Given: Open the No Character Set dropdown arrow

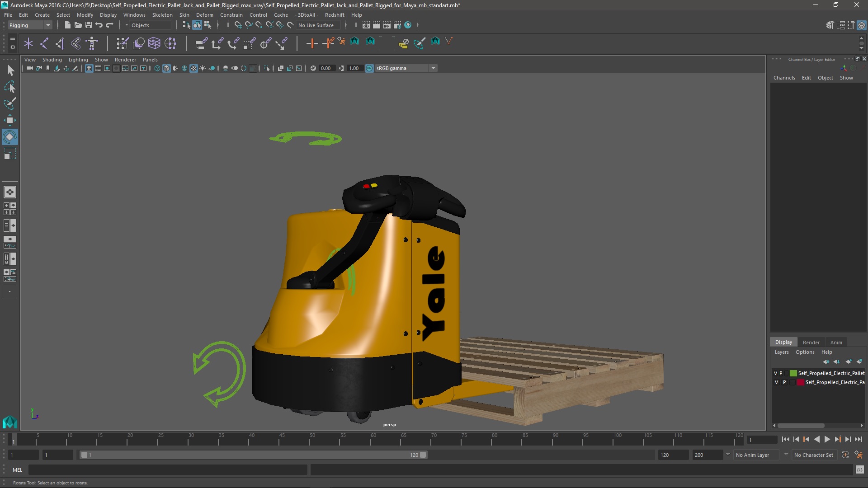Looking at the screenshot, I should click(786, 455).
